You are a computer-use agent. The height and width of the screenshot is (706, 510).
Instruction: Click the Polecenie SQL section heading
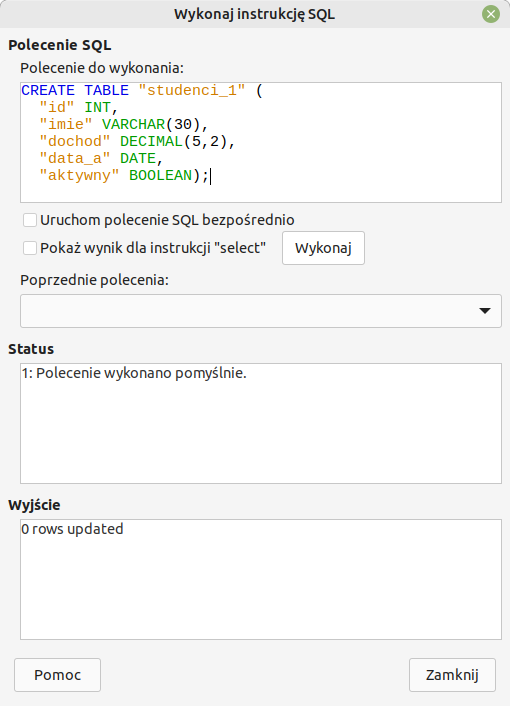(60, 45)
